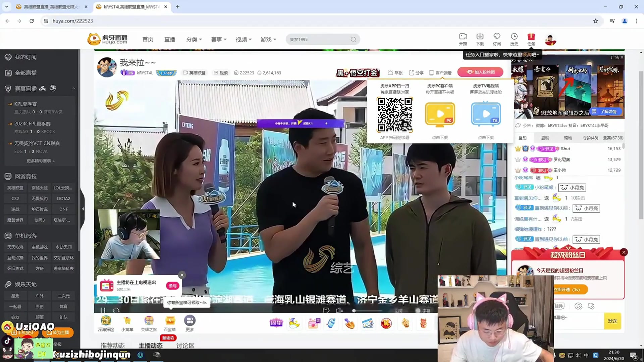
Task: Click the 更多 grid icon below player
Action: [190, 321]
